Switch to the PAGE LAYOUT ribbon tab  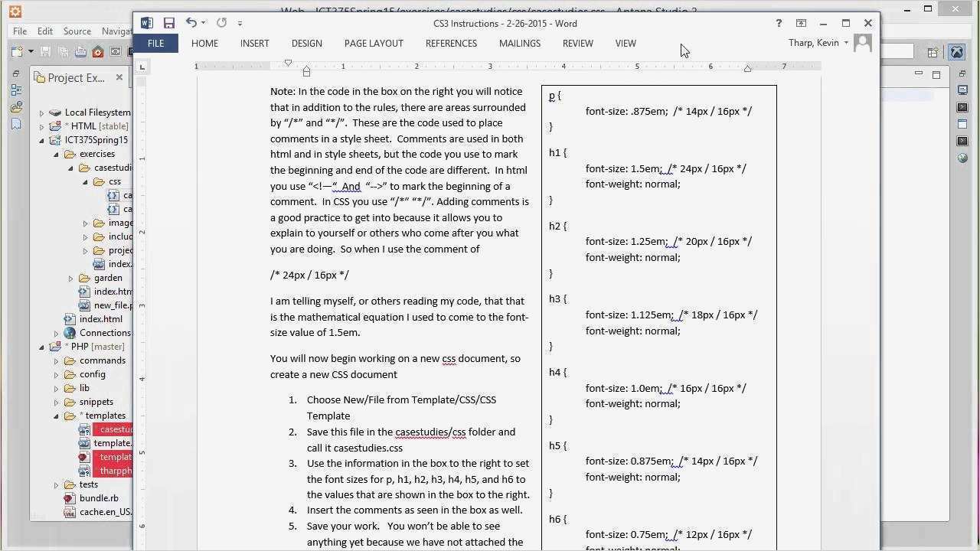374,44
